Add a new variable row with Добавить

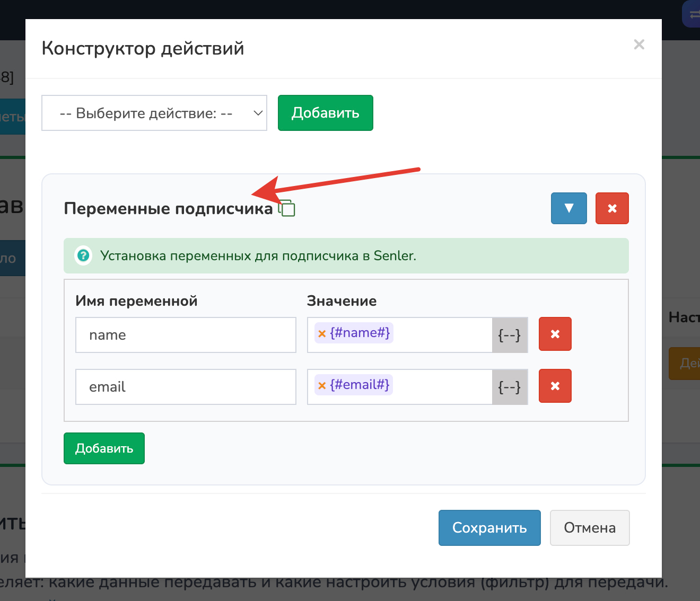pos(104,448)
